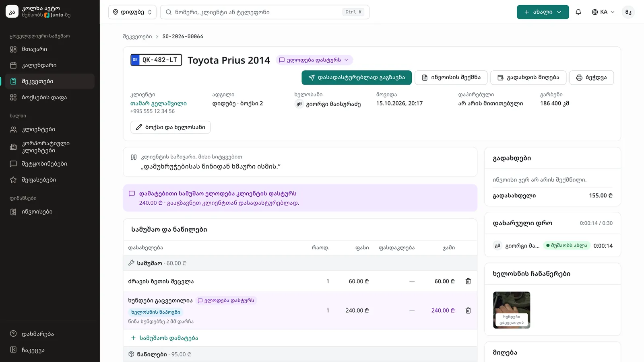
Task: Open the KA language dropdown
Action: tap(603, 12)
